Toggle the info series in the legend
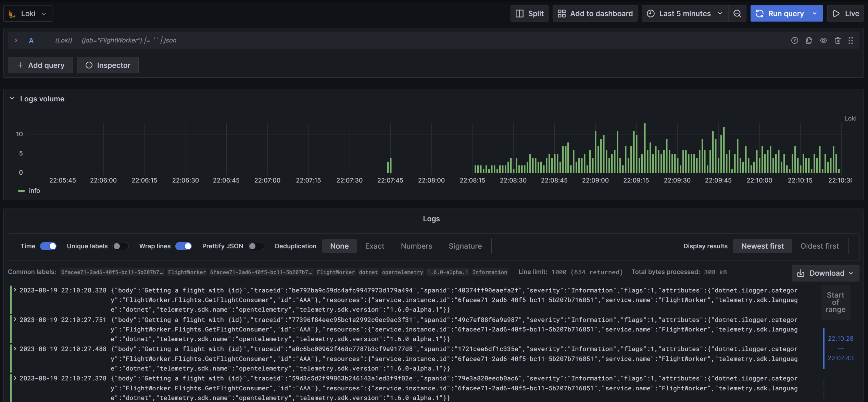The image size is (868, 402). coord(34,191)
